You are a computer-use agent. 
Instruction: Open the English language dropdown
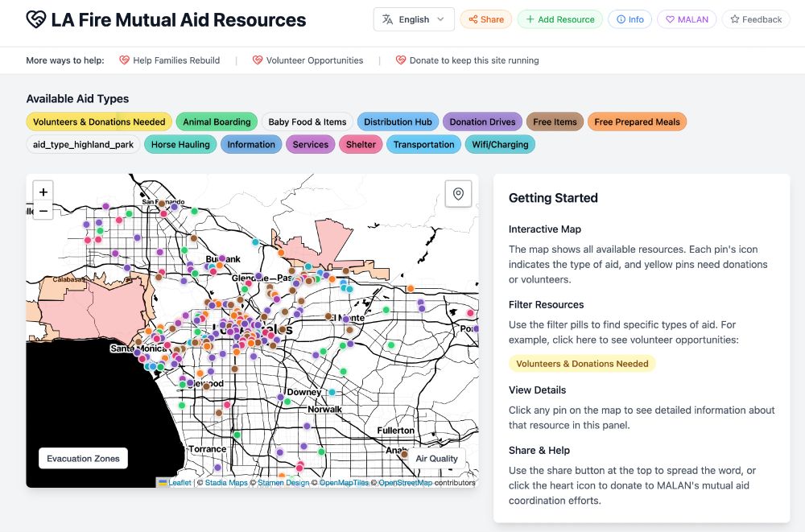coord(414,19)
